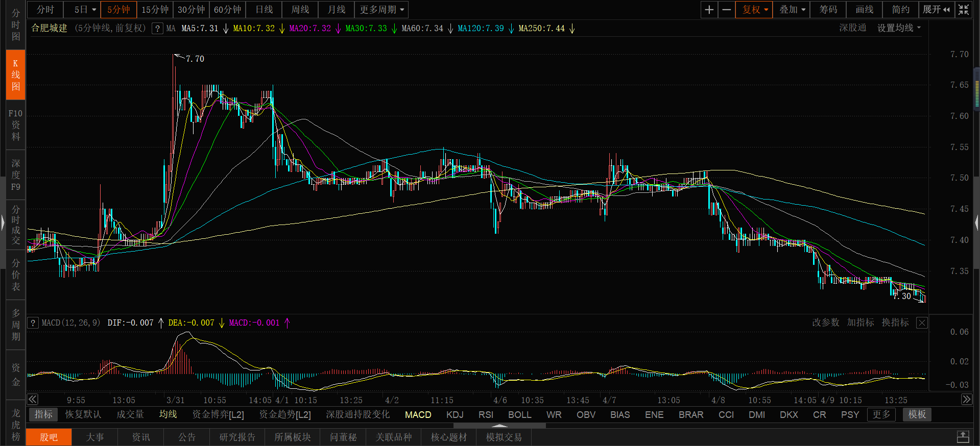
Task: Click 恢复默认 in indicator bar
Action: click(x=83, y=414)
